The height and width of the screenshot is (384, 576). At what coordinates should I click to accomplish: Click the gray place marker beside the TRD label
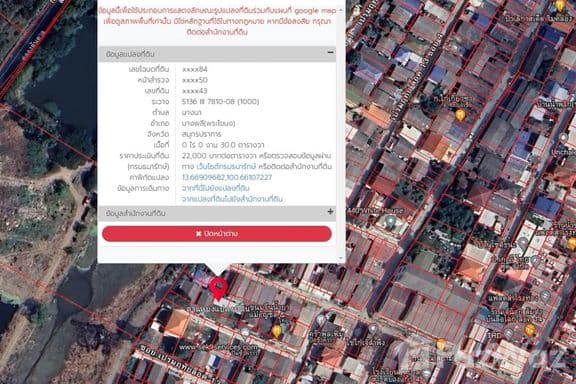tap(508, 334)
